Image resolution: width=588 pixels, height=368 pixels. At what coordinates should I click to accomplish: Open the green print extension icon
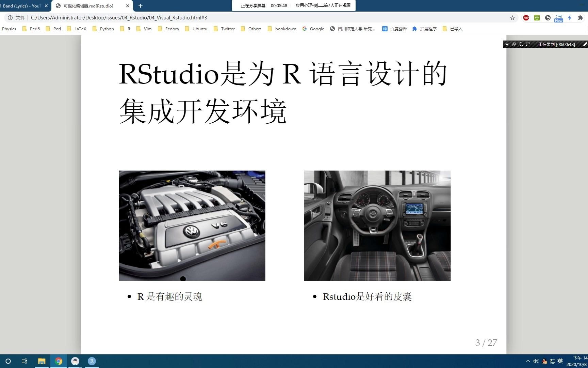537,18
